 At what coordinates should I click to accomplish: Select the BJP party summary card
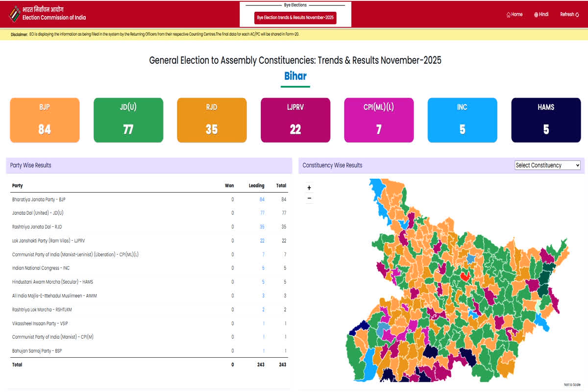point(45,120)
